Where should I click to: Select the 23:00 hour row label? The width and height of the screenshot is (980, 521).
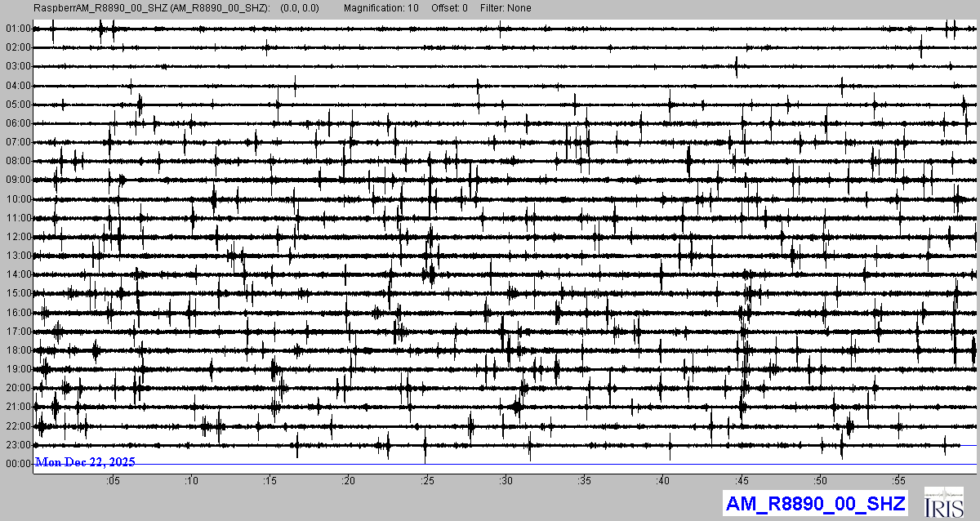click(x=18, y=445)
